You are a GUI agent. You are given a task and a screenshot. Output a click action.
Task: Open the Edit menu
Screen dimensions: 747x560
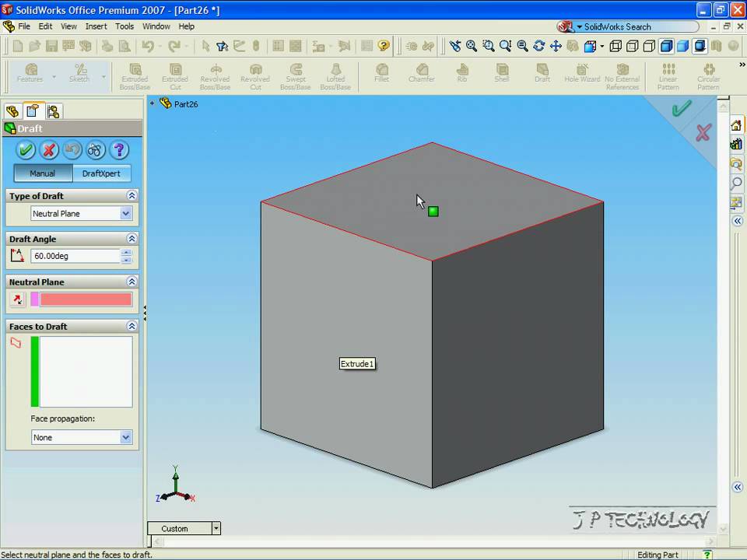point(45,26)
